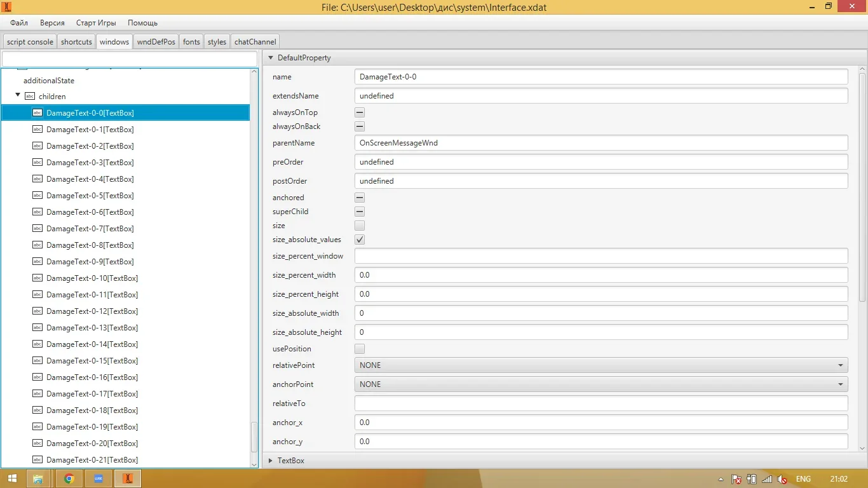This screenshot has height=488, width=868.
Task: Click the parentName input field
Action: click(600, 143)
